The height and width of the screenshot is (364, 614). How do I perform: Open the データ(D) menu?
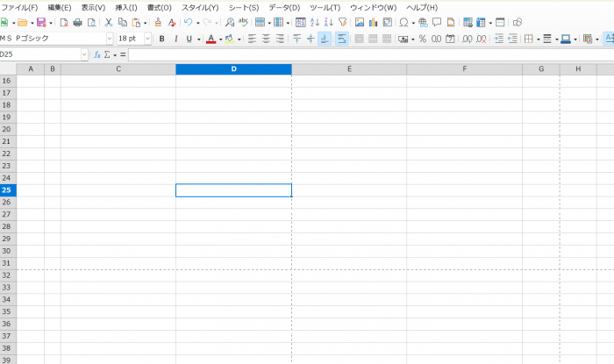[283, 7]
